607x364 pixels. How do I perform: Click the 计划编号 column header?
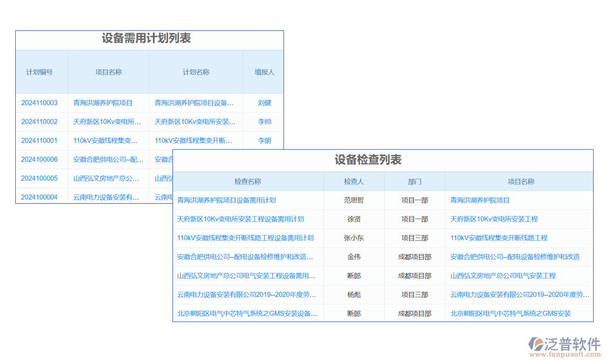[39, 72]
